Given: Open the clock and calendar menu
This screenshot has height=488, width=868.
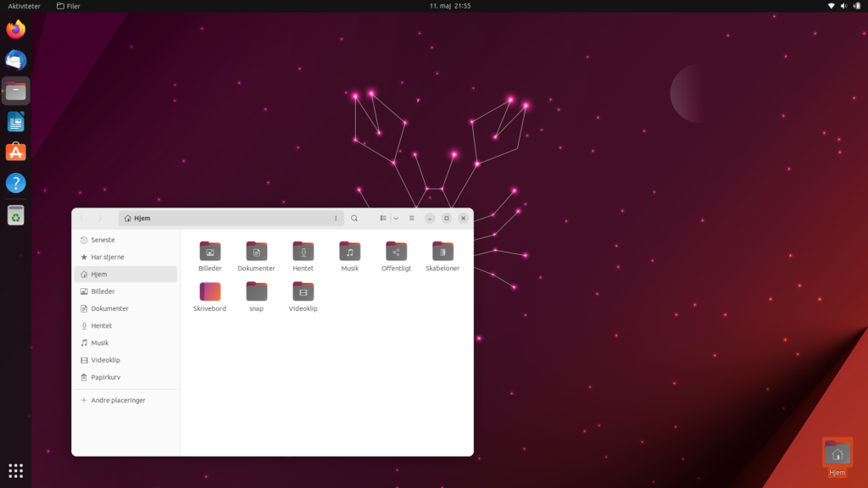Looking at the screenshot, I should (x=450, y=6).
